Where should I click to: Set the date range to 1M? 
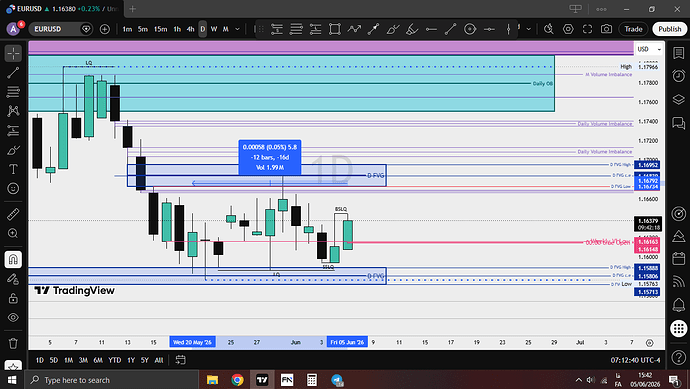(69, 360)
